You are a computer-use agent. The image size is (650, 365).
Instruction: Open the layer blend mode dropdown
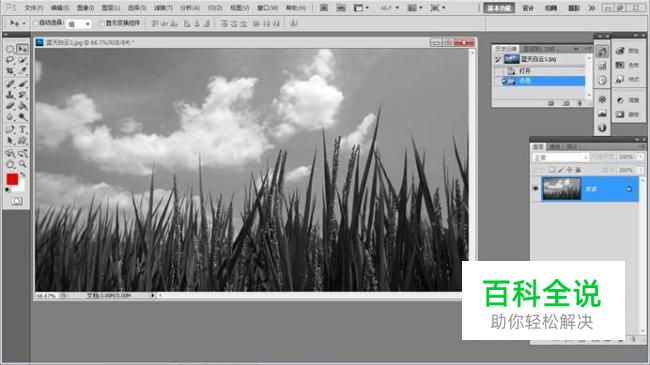[560, 158]
